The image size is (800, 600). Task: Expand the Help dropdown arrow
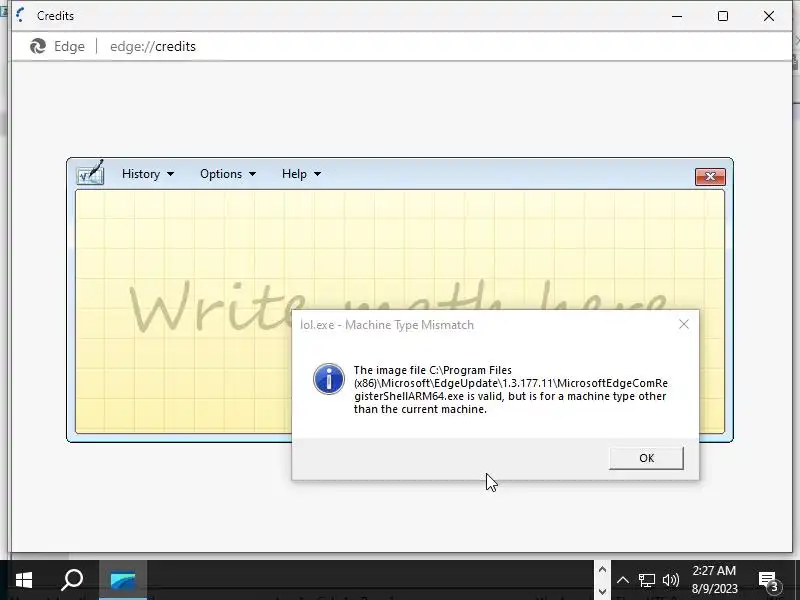[x=317, y=174]
